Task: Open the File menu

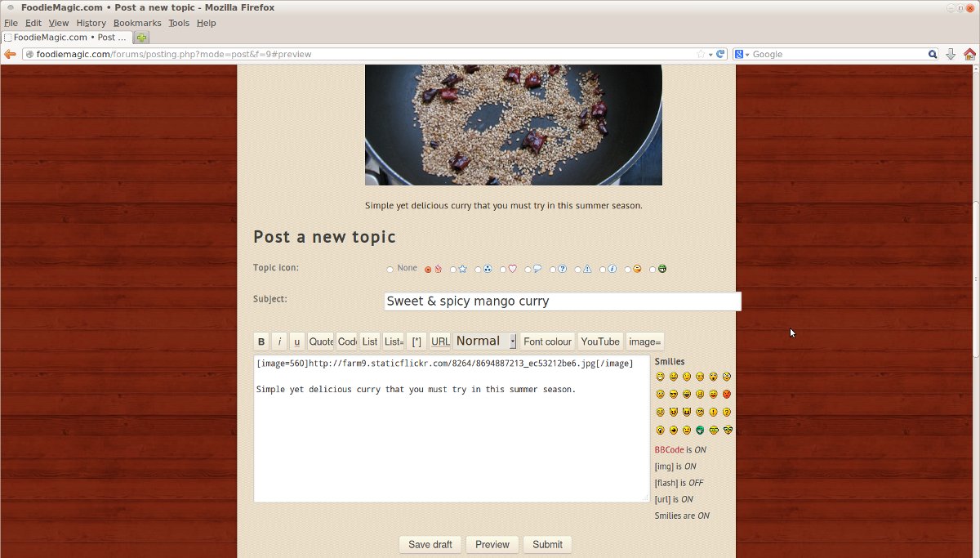Action: pyautogui.click(x=11, y=23)
